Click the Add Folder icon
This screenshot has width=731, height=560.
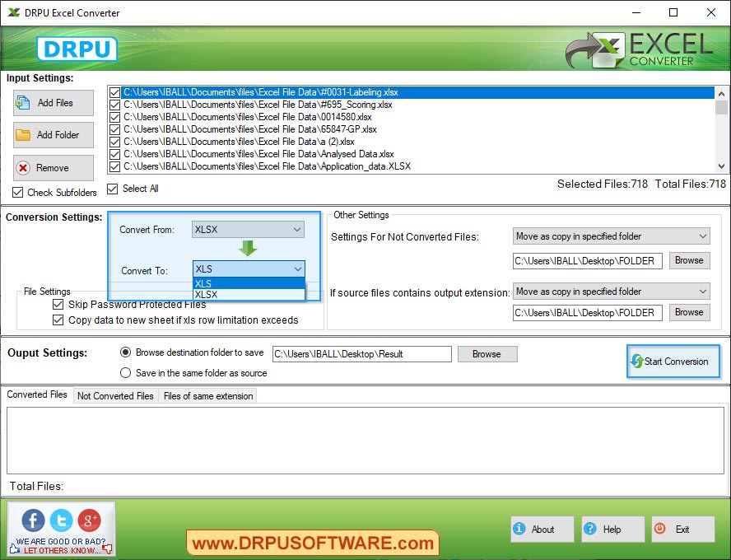[23, 134]
